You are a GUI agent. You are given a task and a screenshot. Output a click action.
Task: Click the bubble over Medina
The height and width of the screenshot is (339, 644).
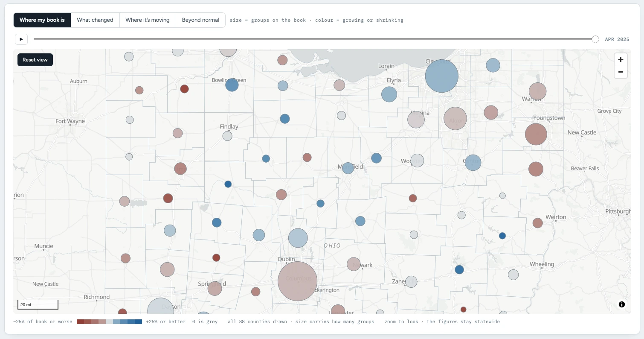(x=416, y=120)
